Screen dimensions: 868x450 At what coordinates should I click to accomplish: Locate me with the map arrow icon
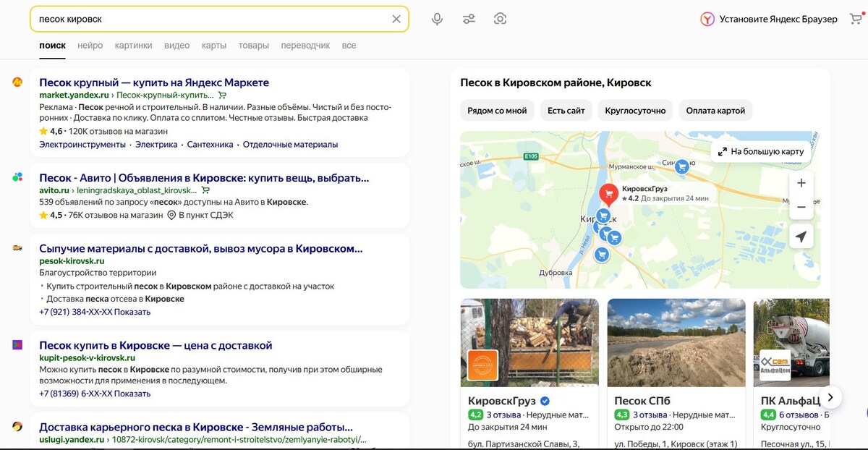[801, 237]
